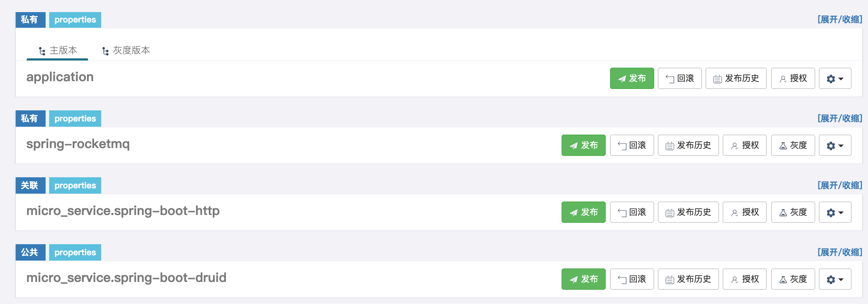
Task: Open gear dropdown for application namespace
Action: click(x=835, y=79)
